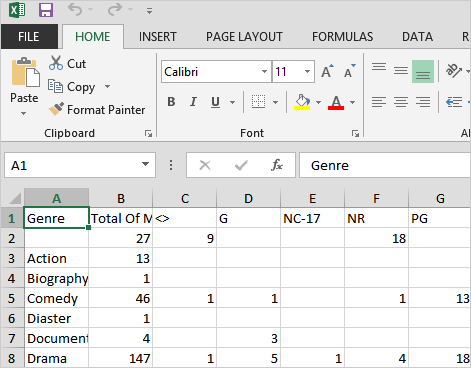The height and width of the screenshot is (368, 471).
Task: Open the FILE tab
Action: tap(29, 37)
